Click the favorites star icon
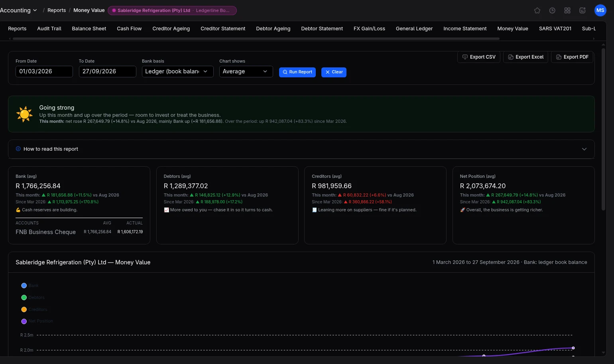The width and height of the screenshot is (614, 364). (x=537, y=10)
